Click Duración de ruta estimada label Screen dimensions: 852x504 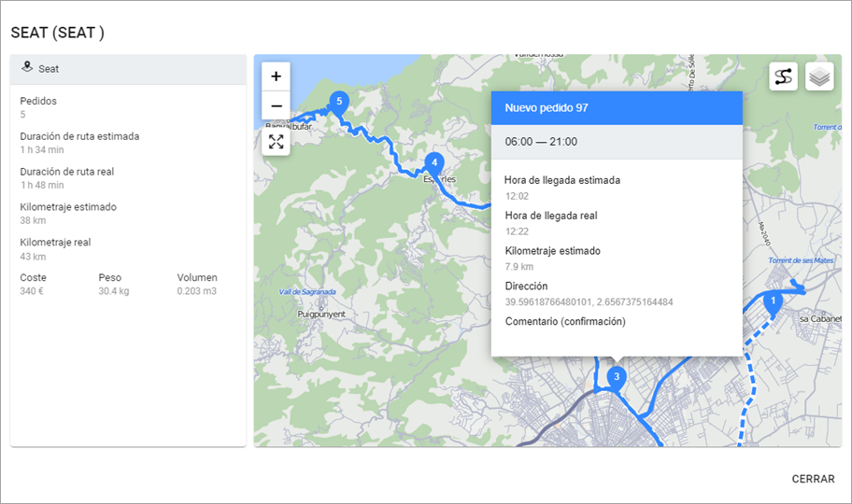click(79, 136)
